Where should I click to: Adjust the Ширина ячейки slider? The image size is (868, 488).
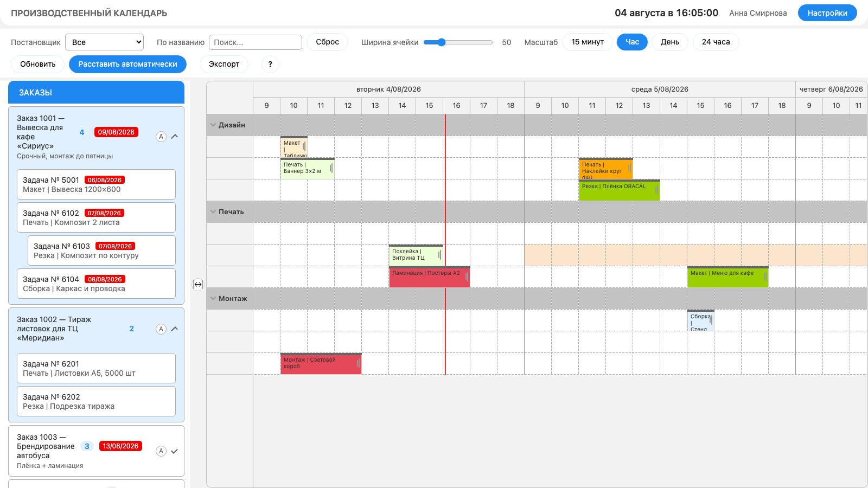[x=458, y=42]
